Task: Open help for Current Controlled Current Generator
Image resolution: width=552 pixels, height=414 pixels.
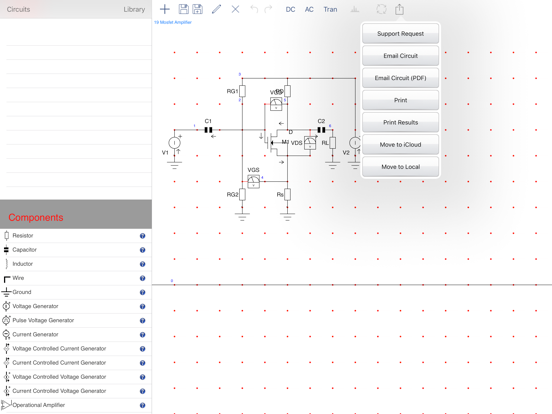Action: [x=143, y=363]
